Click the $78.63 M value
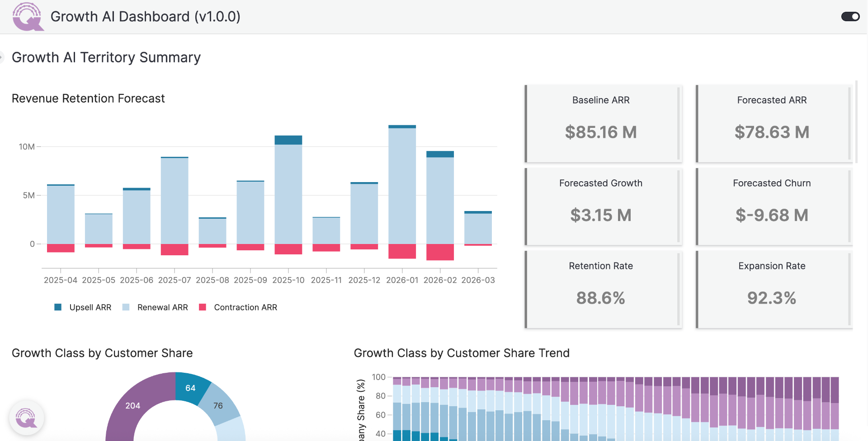 [x=772, y=132]
